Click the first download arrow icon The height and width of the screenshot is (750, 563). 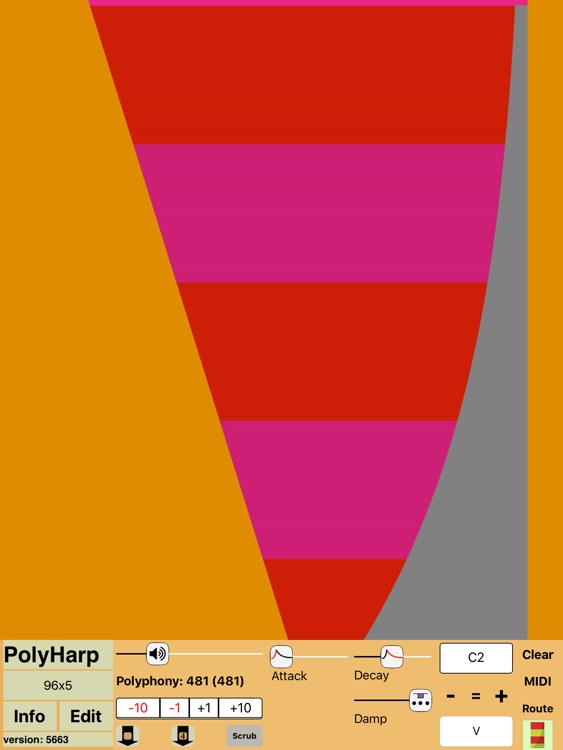click(127, 736)
